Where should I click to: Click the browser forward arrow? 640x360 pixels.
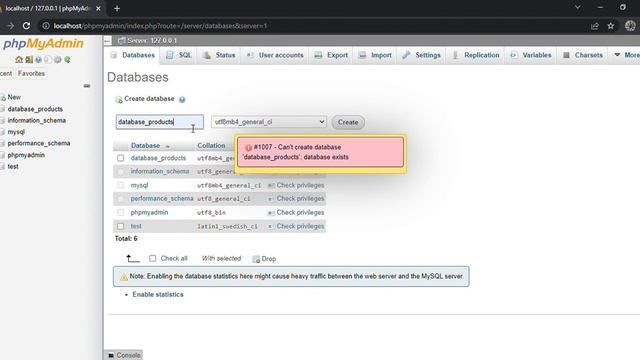click(10, 26)
